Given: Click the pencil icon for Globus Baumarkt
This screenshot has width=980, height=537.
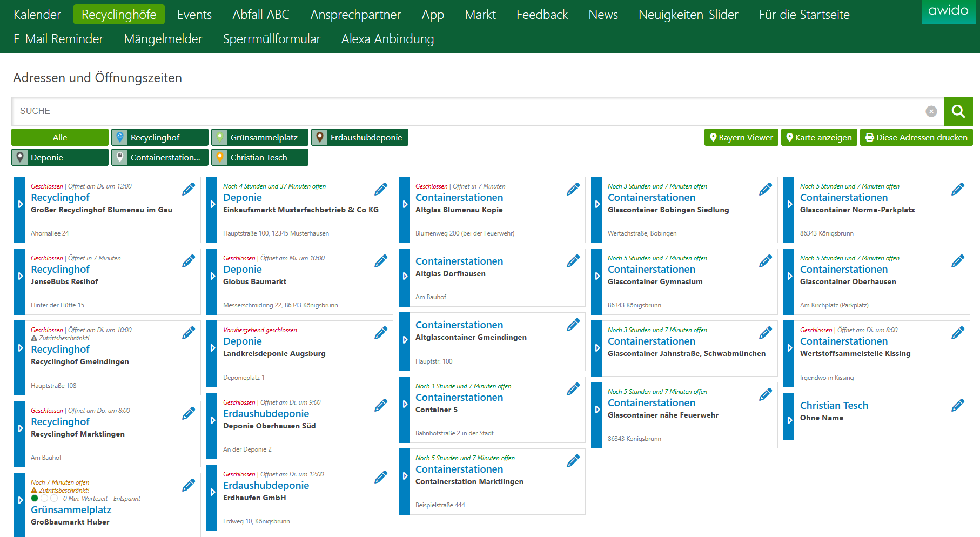Looking at the screenshot, I should coord(381,261).
